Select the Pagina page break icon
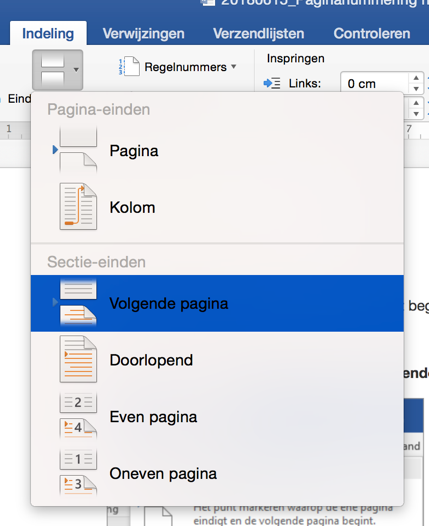429x526 pixels. click(78, 150)
